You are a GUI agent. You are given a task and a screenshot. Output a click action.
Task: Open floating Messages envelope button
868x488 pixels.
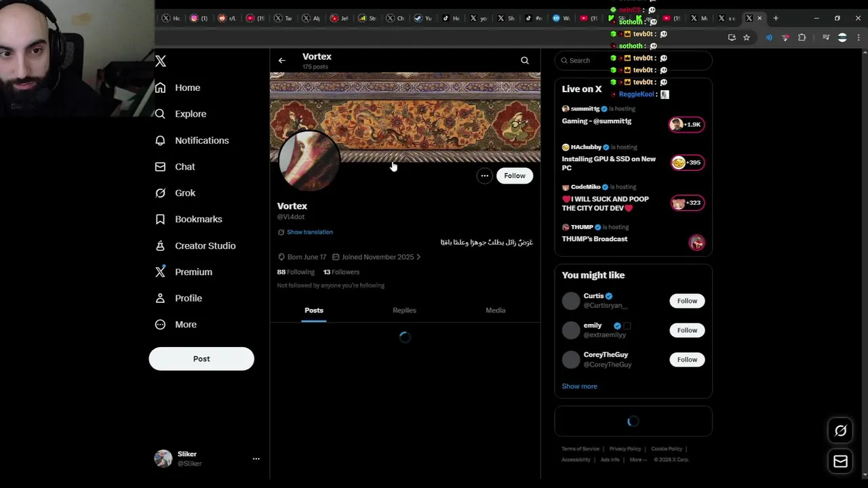coord(841,462)
